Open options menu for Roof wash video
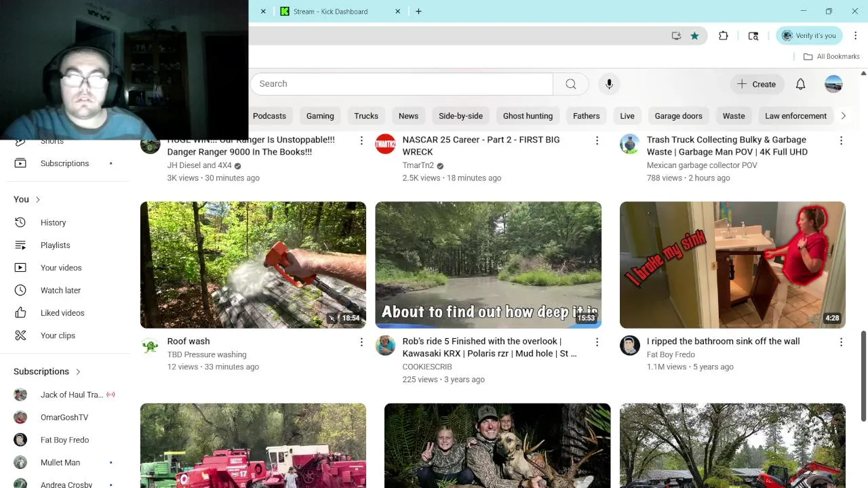868x488 pixels. 361,342
